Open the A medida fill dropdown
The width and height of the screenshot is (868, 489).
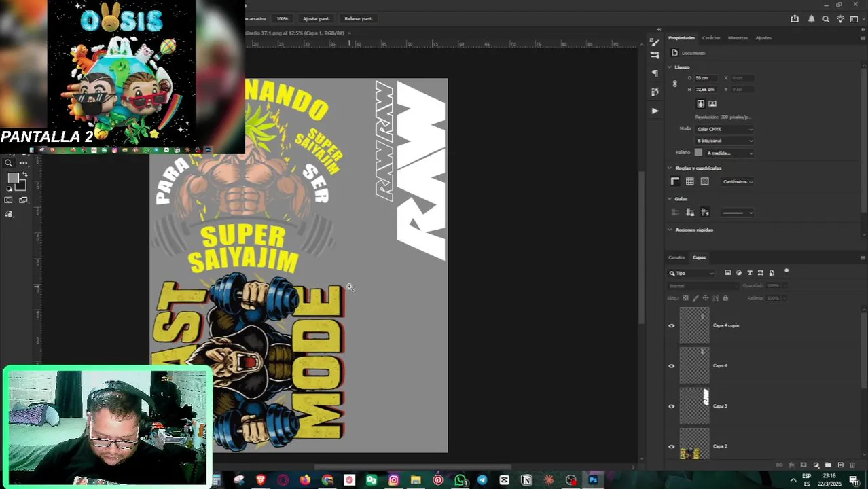click(729, 153)
